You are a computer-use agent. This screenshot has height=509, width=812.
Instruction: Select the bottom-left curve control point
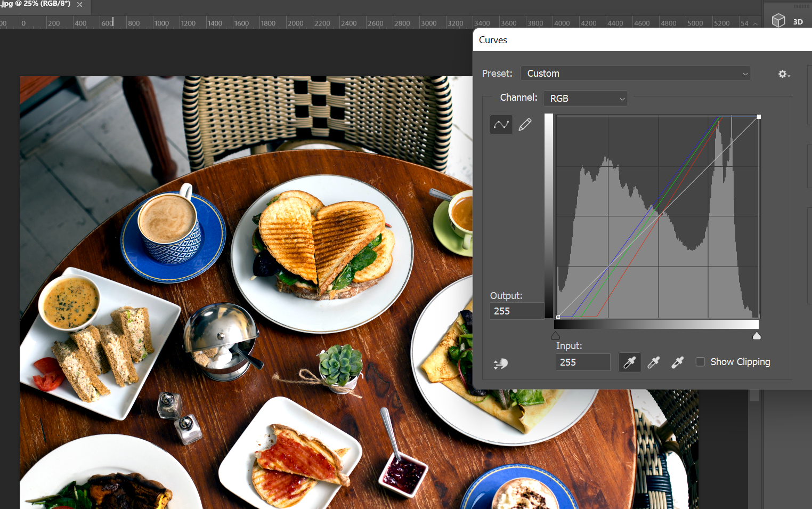[558, 317]
